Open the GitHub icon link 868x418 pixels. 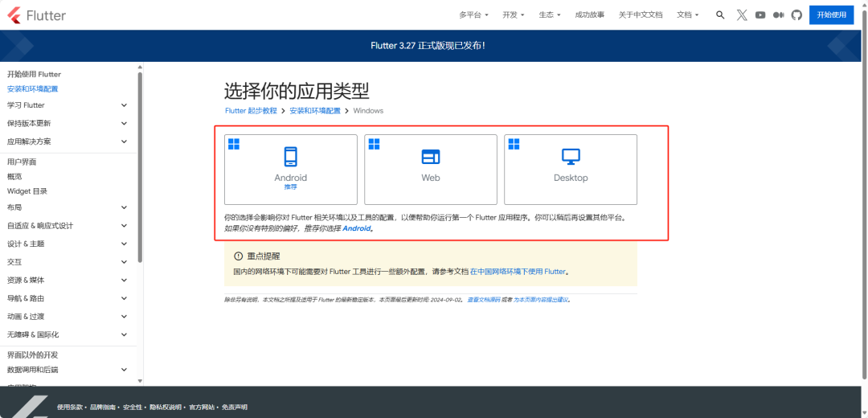pyautogui.click(x=796, y=14)
